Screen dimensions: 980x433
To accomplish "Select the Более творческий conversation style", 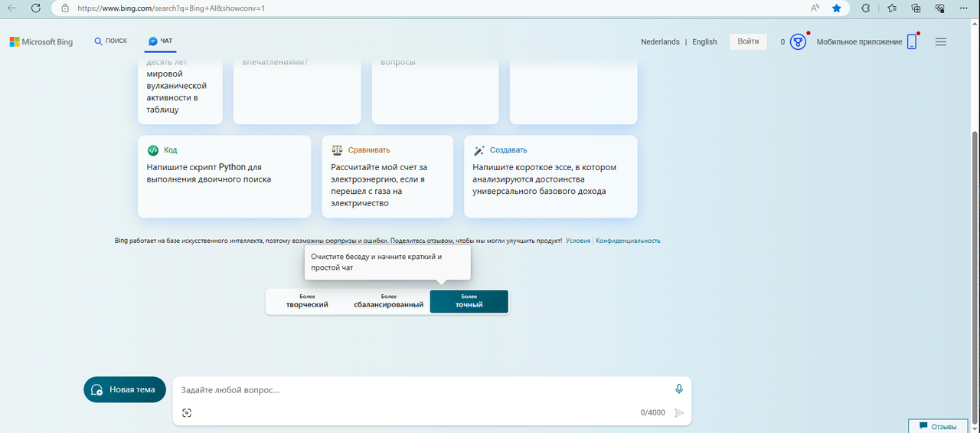I will tap(307, 301).
